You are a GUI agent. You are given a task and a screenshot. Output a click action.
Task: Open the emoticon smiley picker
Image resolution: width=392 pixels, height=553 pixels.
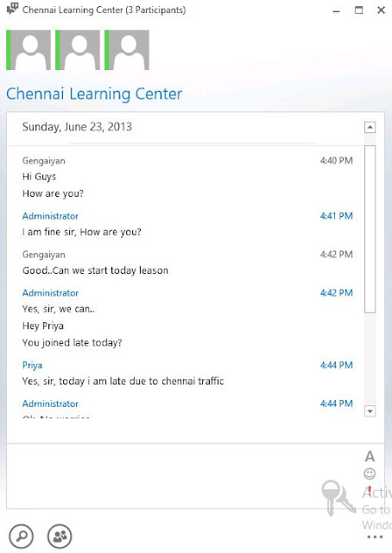(370, 474)
